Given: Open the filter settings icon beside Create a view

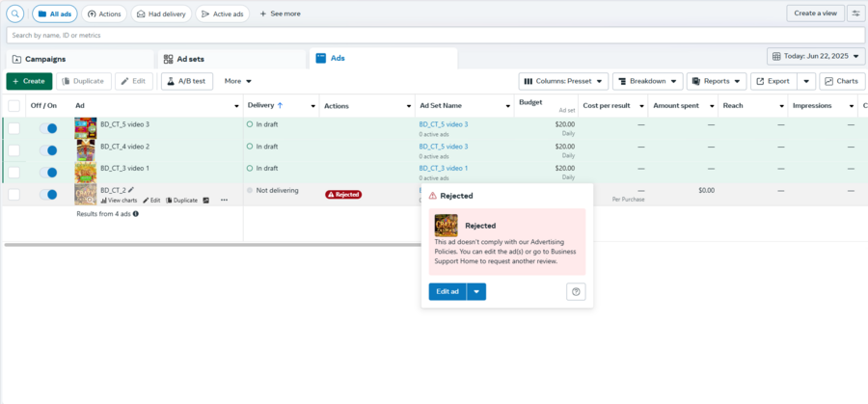Looking at the screenshot, I should point(854,13).
